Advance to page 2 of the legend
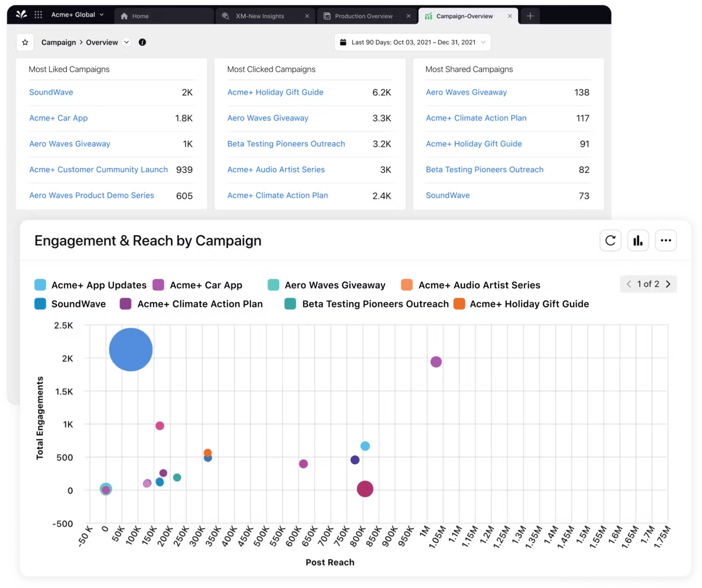The image size is (702, 588). click(x=668, y=284)
